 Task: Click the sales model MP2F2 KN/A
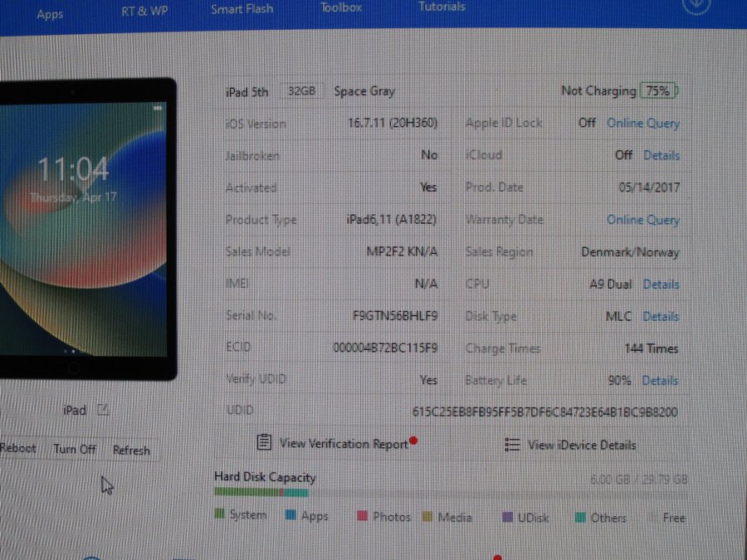pyautogui.click(x=402, y=251)
